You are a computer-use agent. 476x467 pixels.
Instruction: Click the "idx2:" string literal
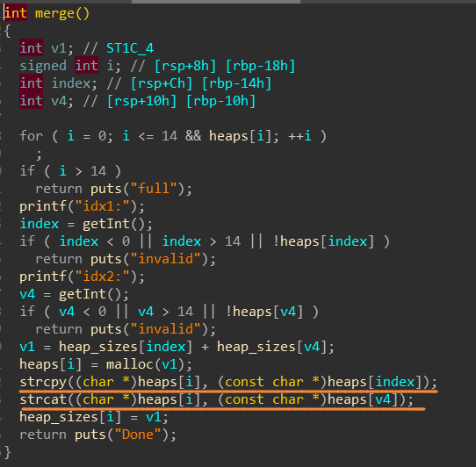pyautogui.click(x=102, y=277)
